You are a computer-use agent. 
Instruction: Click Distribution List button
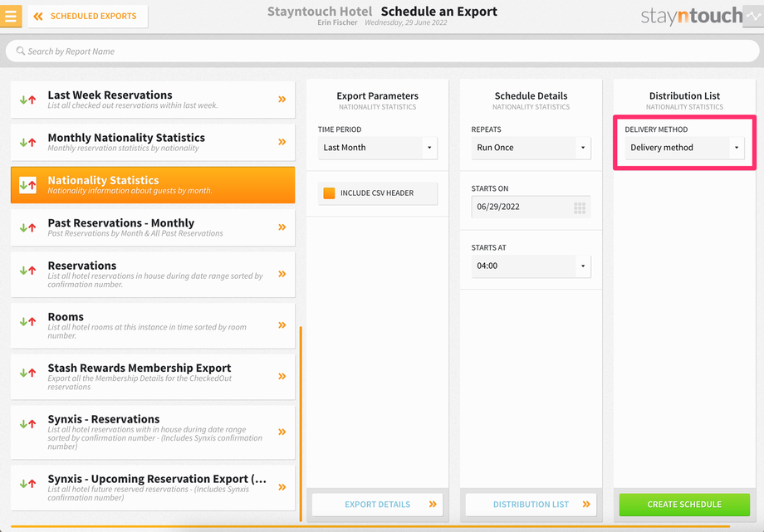tap(531, 505)
